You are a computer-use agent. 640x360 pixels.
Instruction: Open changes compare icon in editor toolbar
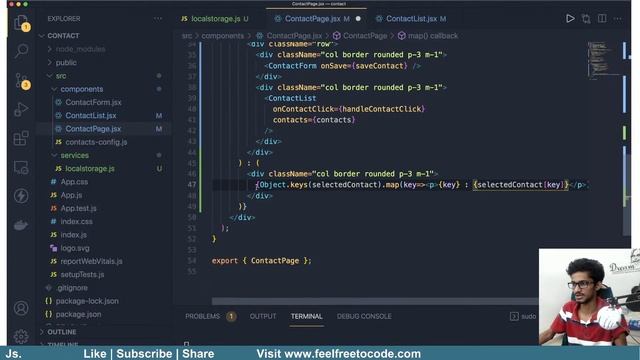point(586,19)
